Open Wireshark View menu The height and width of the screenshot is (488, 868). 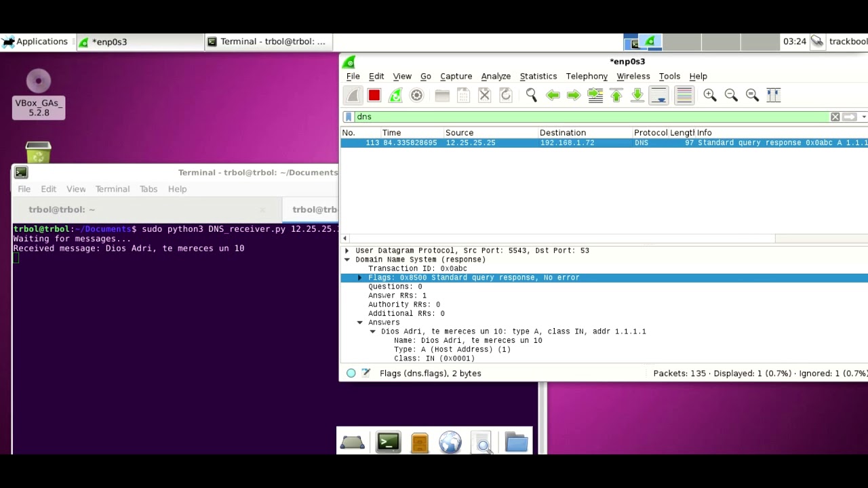point(402,76)
